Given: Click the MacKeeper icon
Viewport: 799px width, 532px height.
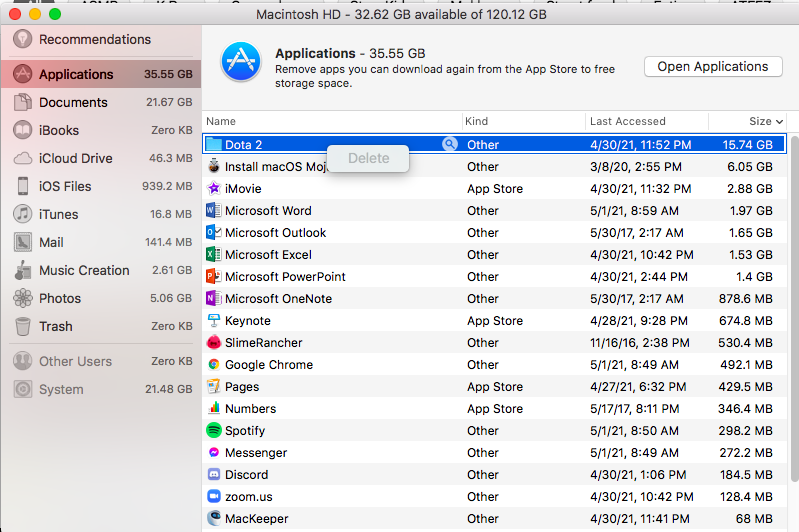Looking at the screenshot, I should 214,518.
